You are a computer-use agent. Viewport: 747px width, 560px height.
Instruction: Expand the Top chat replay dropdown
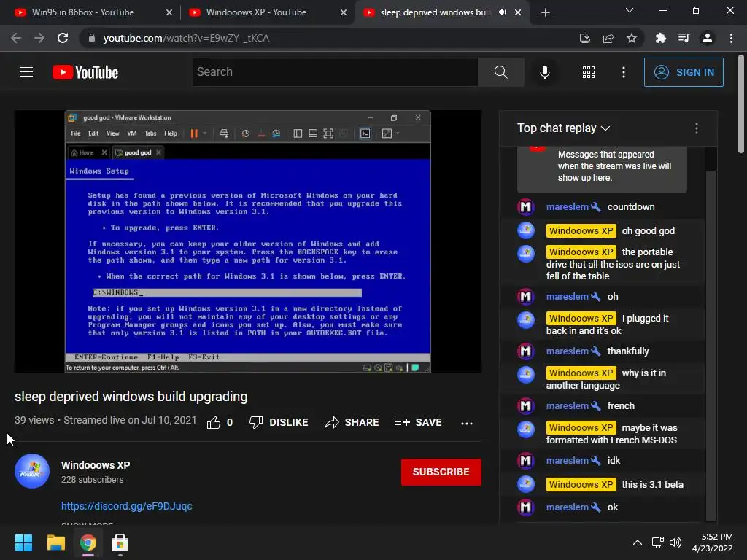click(x=564, y=128)
